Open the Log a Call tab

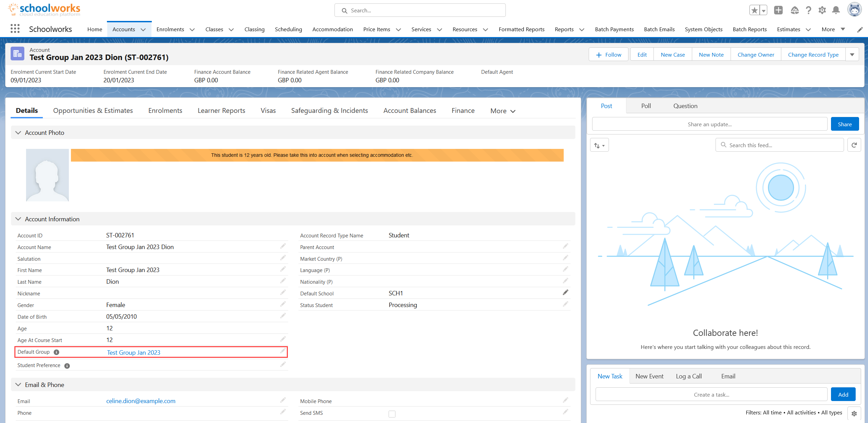tap(689, 376)
